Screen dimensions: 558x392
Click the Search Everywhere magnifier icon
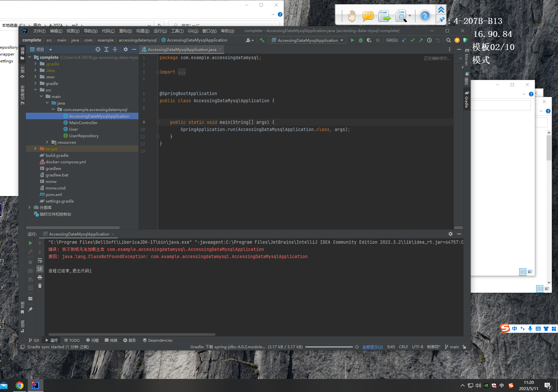pos(449,40)
